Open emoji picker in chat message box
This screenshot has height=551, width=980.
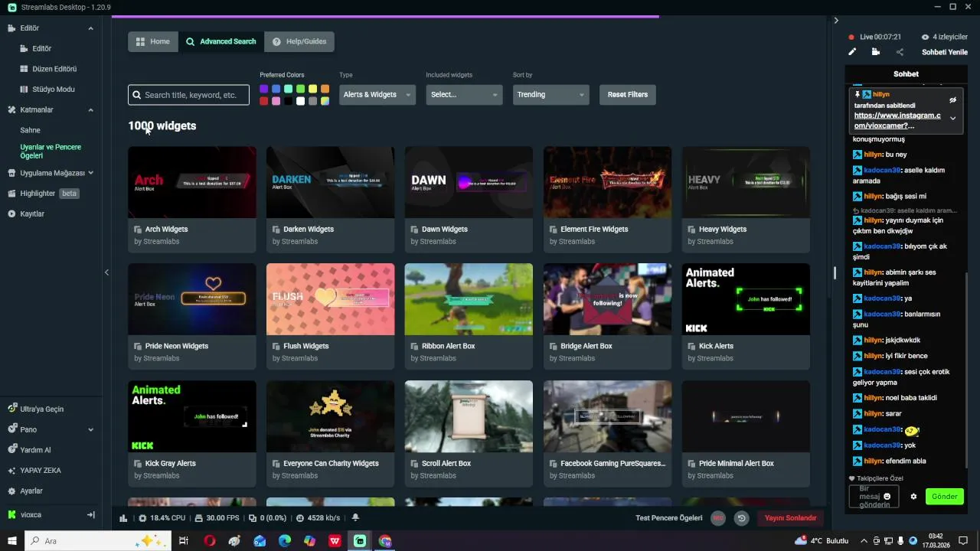tap(887, 497)
